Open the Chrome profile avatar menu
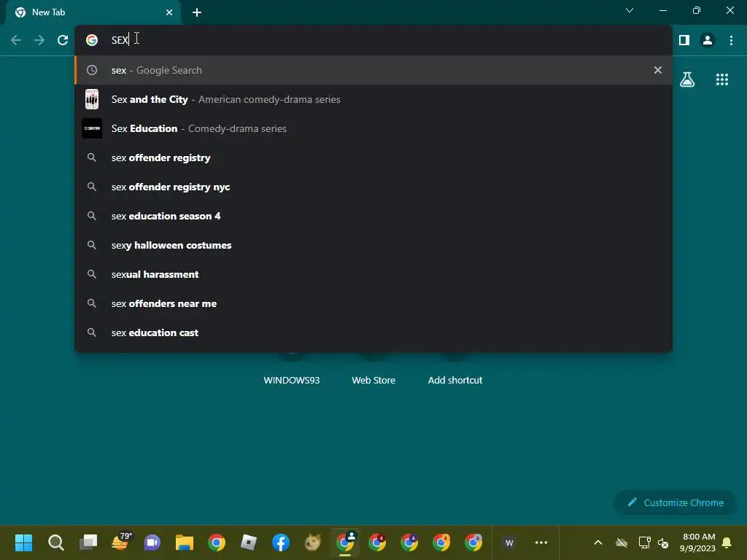Image resolution: width=747 pixels, height=560 pixels. point(708,40)
